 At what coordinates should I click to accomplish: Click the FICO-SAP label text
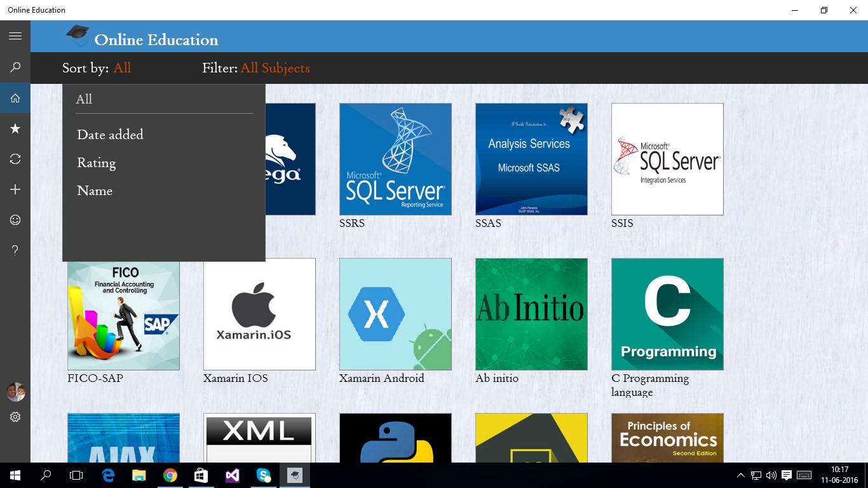point(95,378)
